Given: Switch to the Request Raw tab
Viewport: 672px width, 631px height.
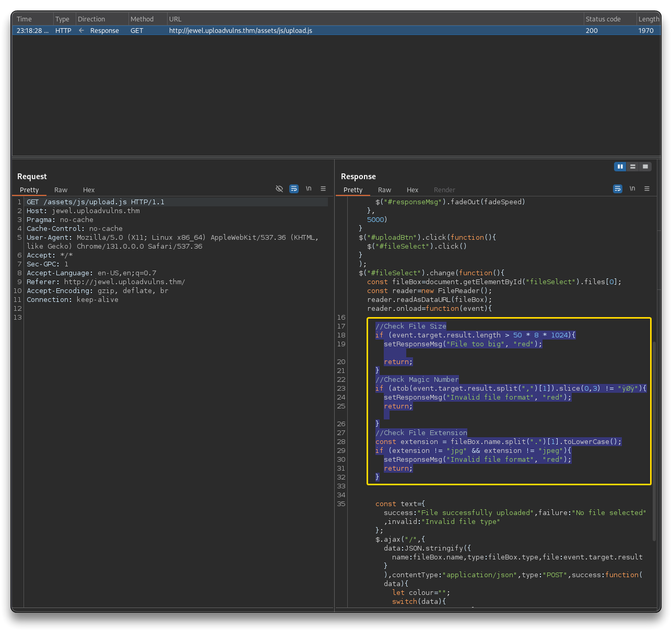Looking at the screenshot, I should [61, 190].
